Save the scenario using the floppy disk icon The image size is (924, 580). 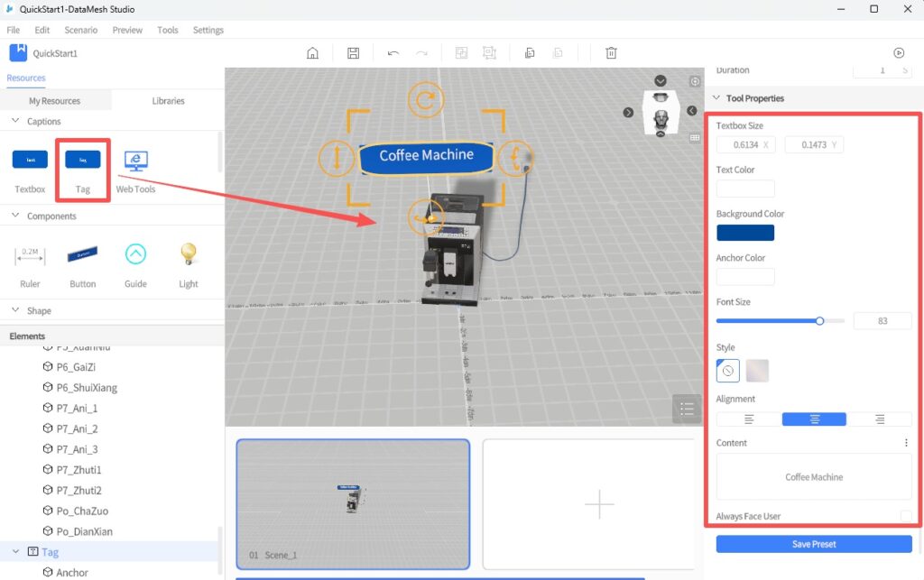click(x=353, y=53)
